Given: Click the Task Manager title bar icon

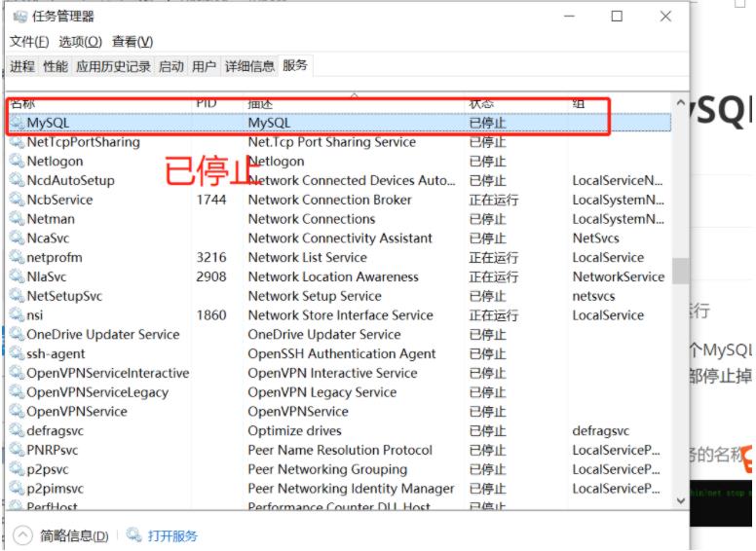Looking at the screenshot, I should click(19, 17).
